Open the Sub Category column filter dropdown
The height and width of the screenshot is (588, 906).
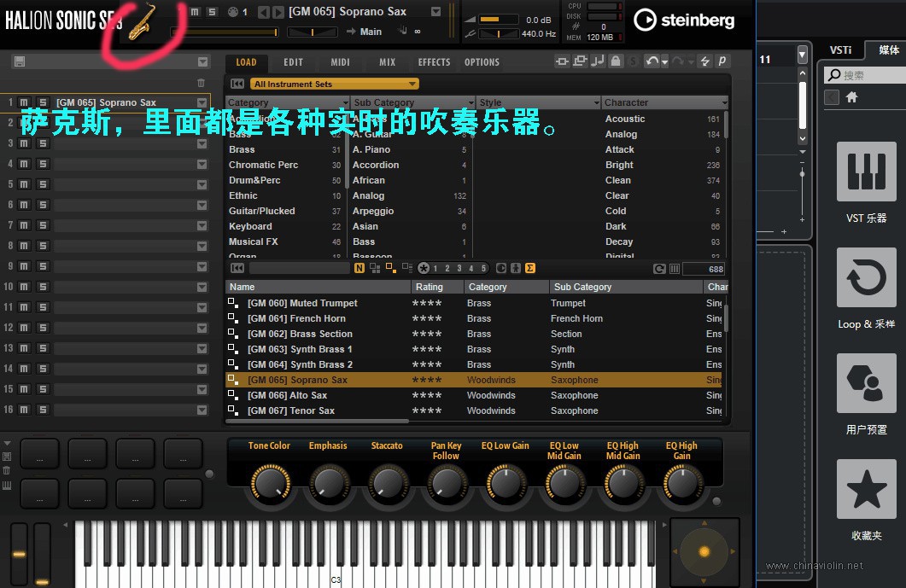tap(471, 102)
